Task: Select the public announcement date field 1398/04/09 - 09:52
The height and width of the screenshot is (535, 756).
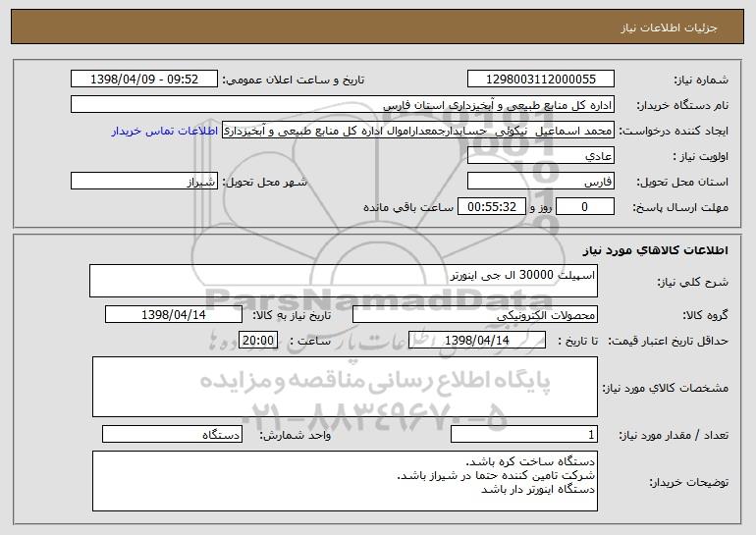Action: point(144,80)
